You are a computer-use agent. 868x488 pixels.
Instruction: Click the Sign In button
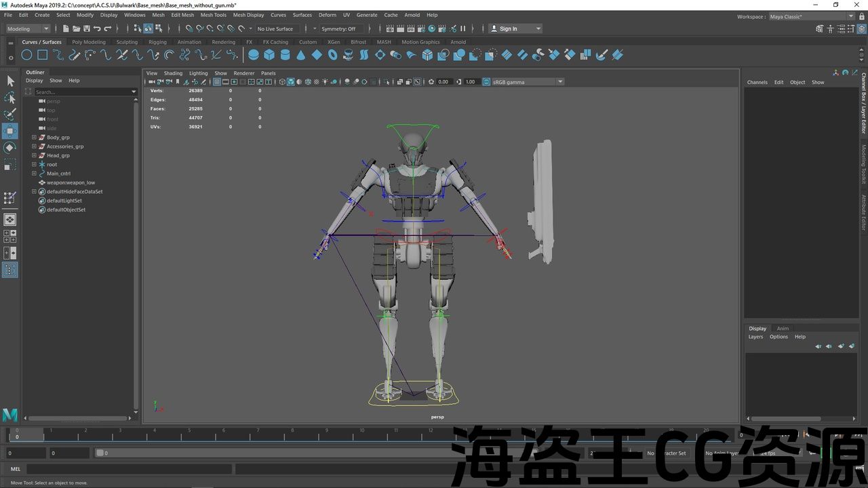click(515, 28)
